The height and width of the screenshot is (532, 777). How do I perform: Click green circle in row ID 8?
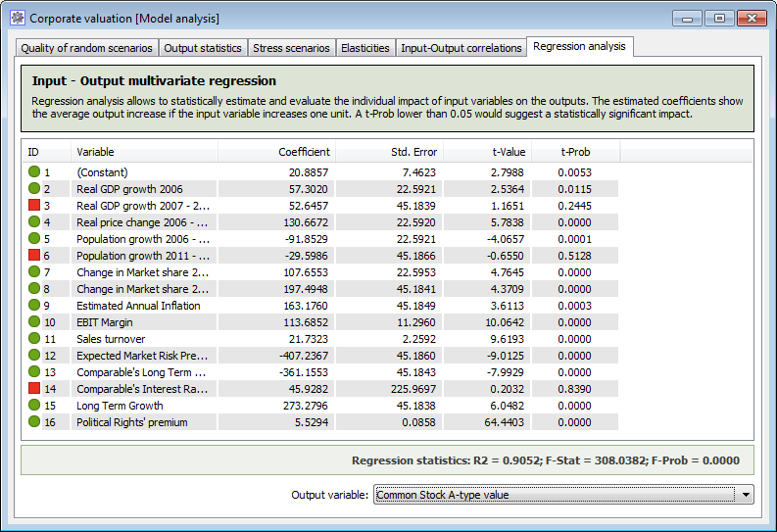(34, 289)
